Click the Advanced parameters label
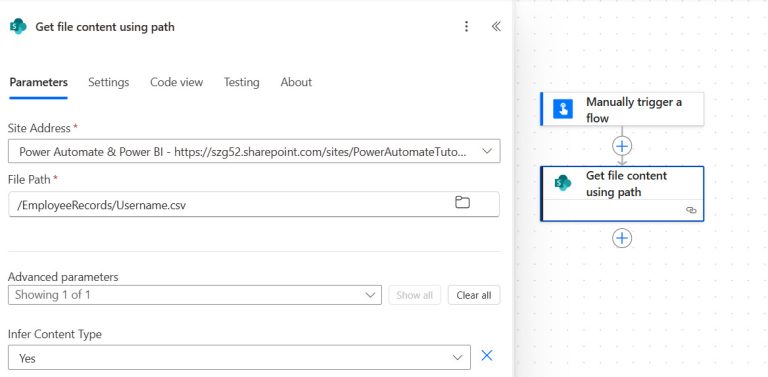The width and height of the screenshot is (768, 377). 63,277
